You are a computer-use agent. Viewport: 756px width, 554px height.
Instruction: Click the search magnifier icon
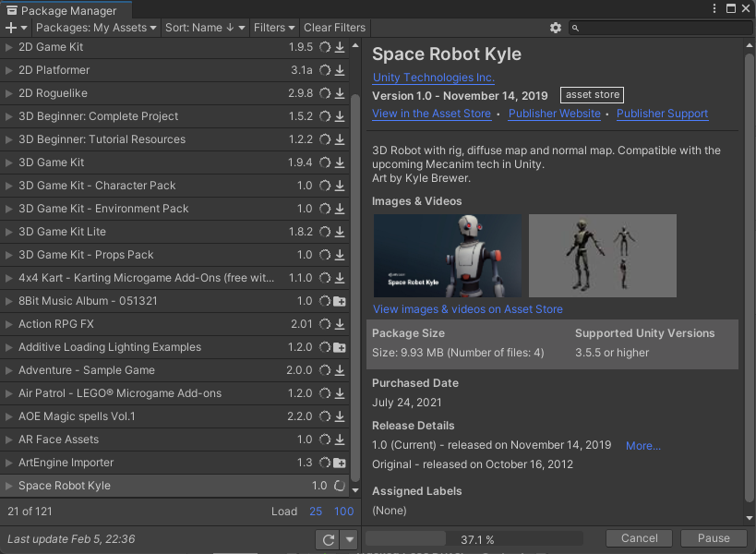pos(575,29)
